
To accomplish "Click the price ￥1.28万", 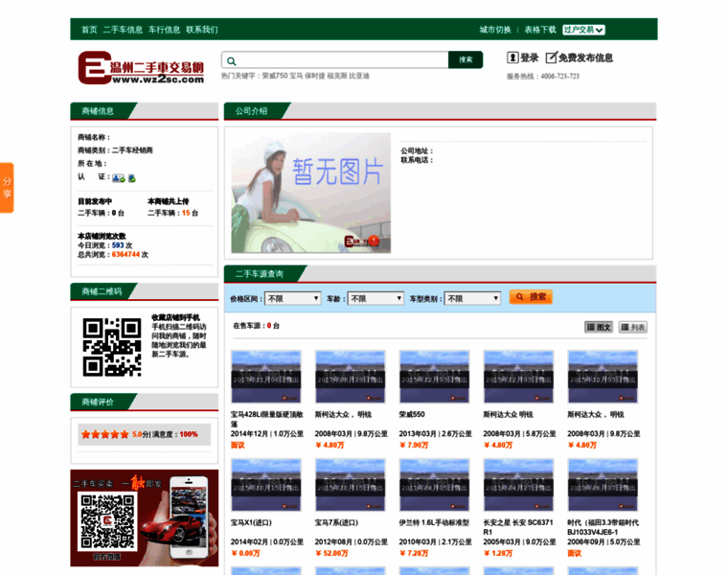I will coord(498,553).
